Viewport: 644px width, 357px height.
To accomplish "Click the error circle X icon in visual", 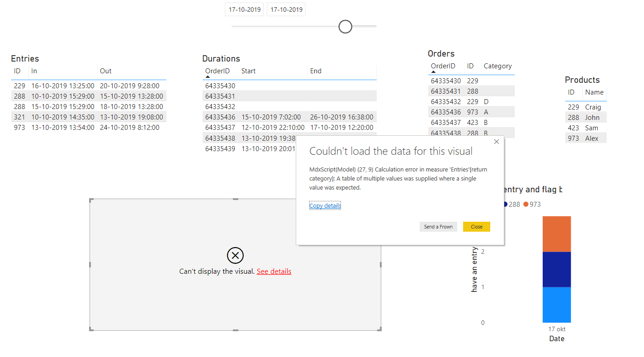I will point(235,255).
